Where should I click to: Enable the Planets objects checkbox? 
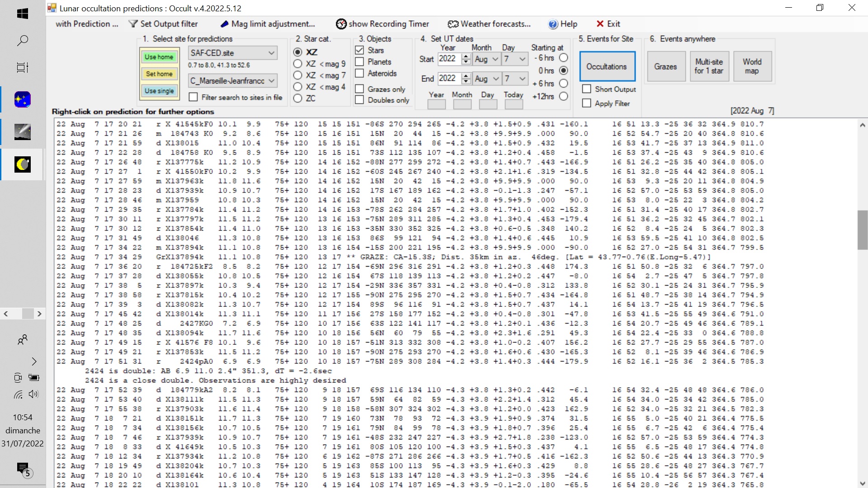(x=360, y=62)
